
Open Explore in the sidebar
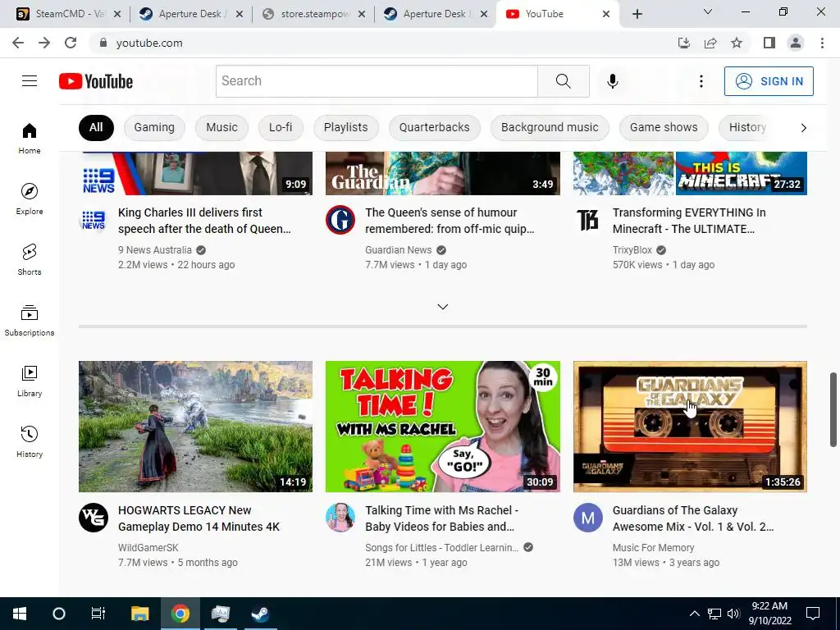pos(30,199)
